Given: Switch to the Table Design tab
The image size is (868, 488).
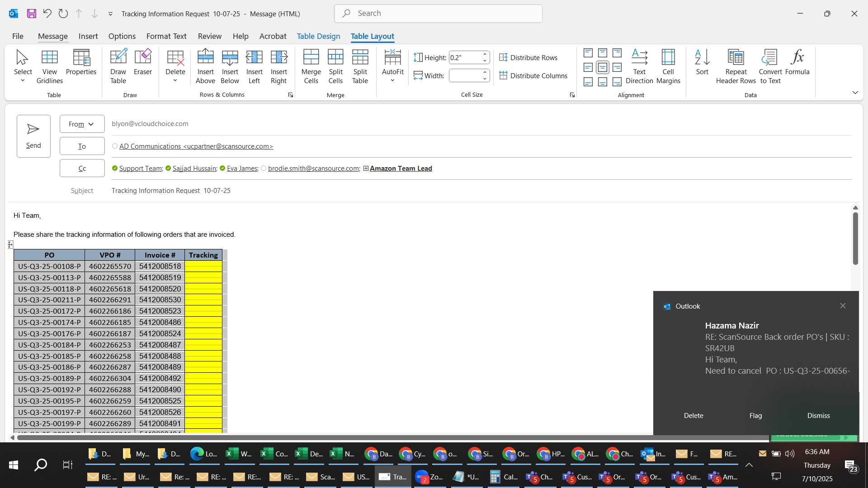Looking at the screenshot, I should (x=318, y=36).
